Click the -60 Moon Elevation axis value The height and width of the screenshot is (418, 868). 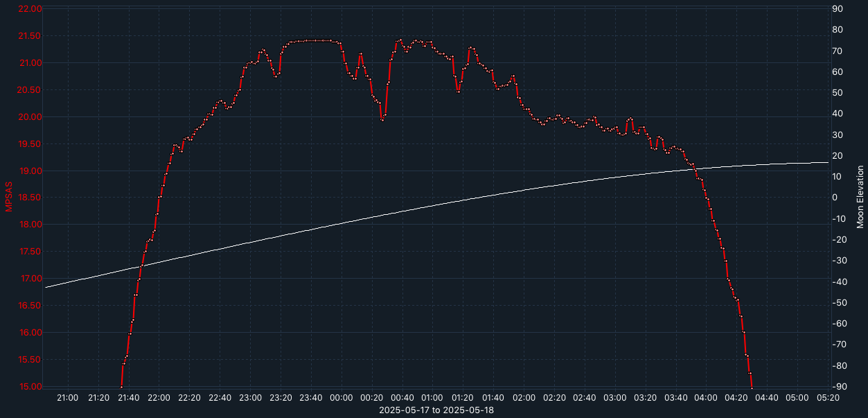coord(838,324)
